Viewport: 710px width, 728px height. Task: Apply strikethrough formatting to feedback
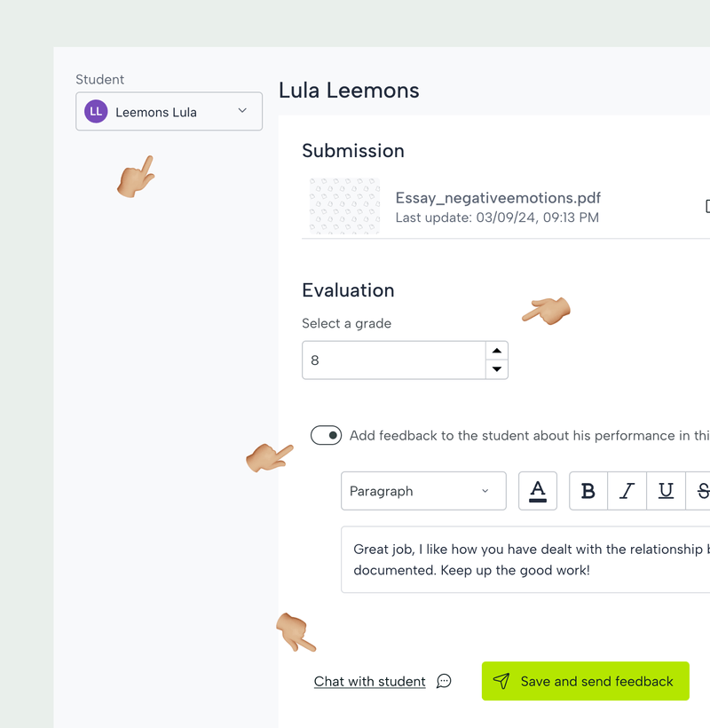point(702,491)
